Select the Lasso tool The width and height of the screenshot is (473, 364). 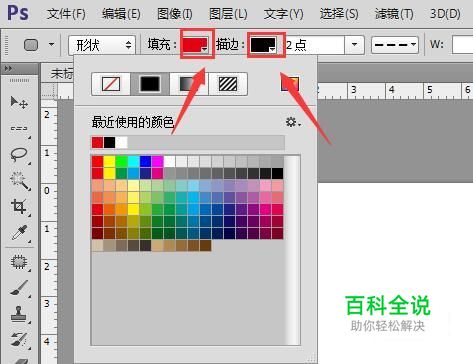(x=19, y=154)
